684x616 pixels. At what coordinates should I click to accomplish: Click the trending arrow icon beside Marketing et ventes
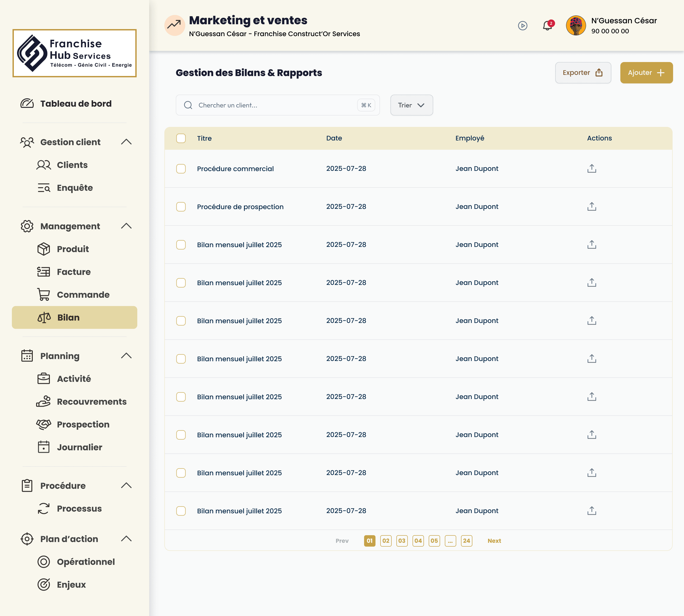pyautogui.click(x=175, y=25)
